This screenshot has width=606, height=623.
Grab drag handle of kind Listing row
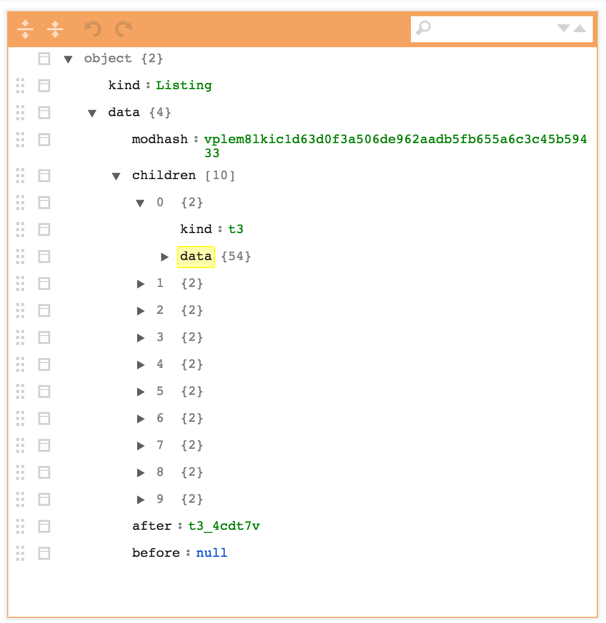[20, 85]
